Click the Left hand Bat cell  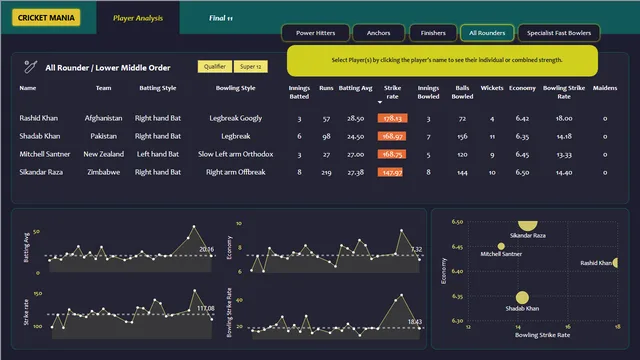tap(158, 154)
